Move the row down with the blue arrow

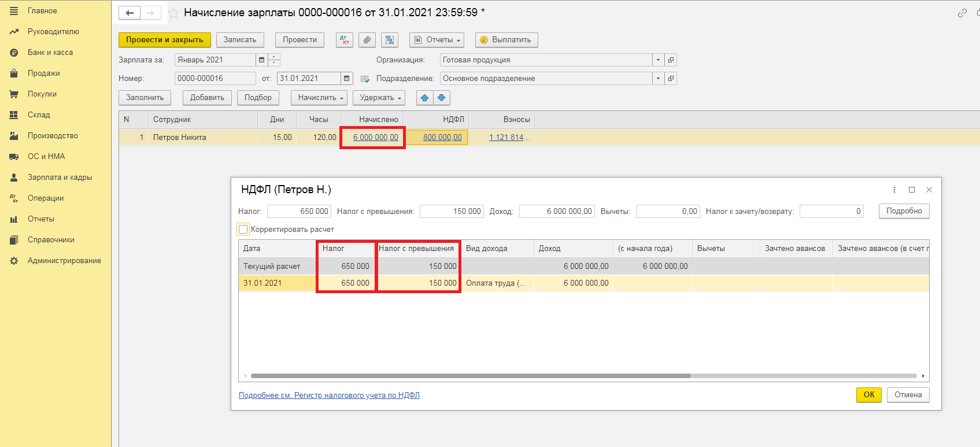point(441,98)
